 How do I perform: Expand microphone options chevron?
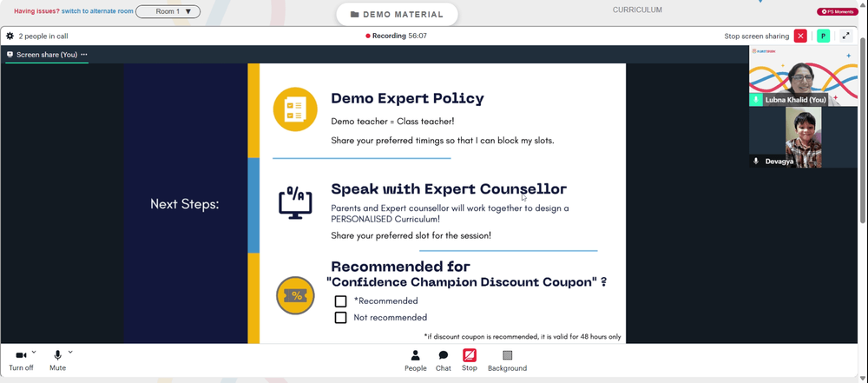(70, 352)
